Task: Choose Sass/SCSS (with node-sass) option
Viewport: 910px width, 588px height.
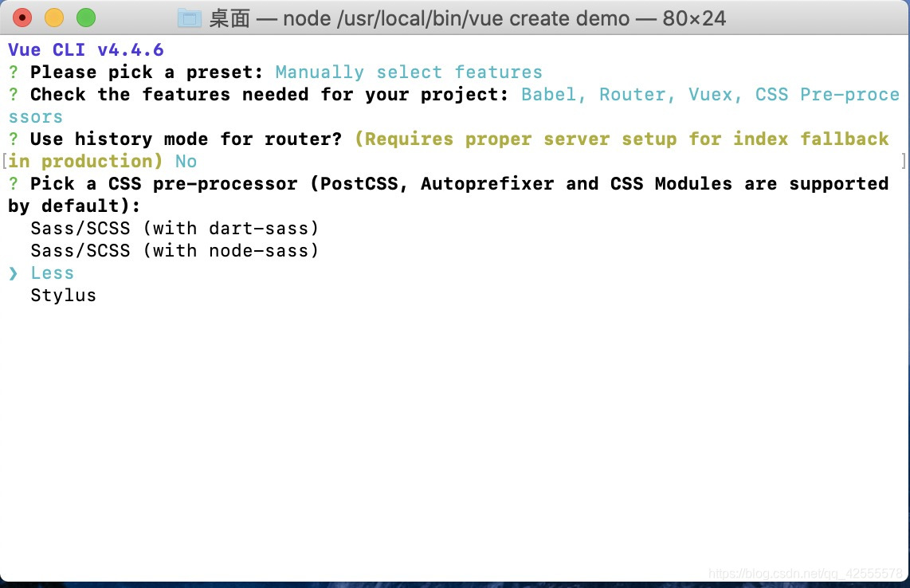Action: pyautogui.click(x=175, y=251)
